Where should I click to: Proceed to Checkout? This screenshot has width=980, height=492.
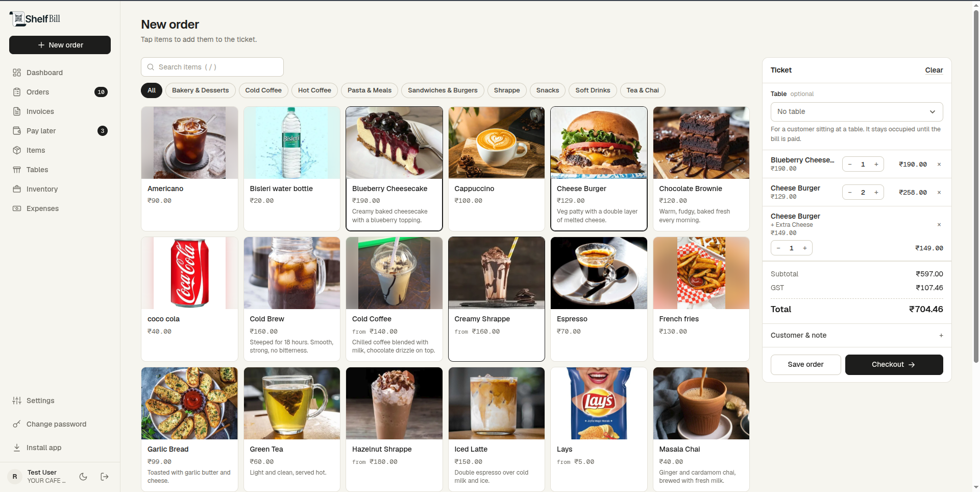coord(894,365)
